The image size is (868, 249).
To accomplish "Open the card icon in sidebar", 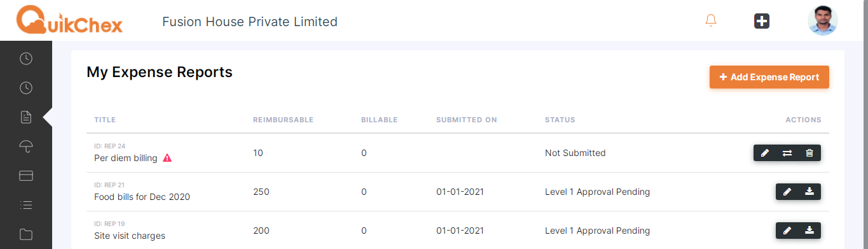I will pyautogui.click(x=26, y=176).
